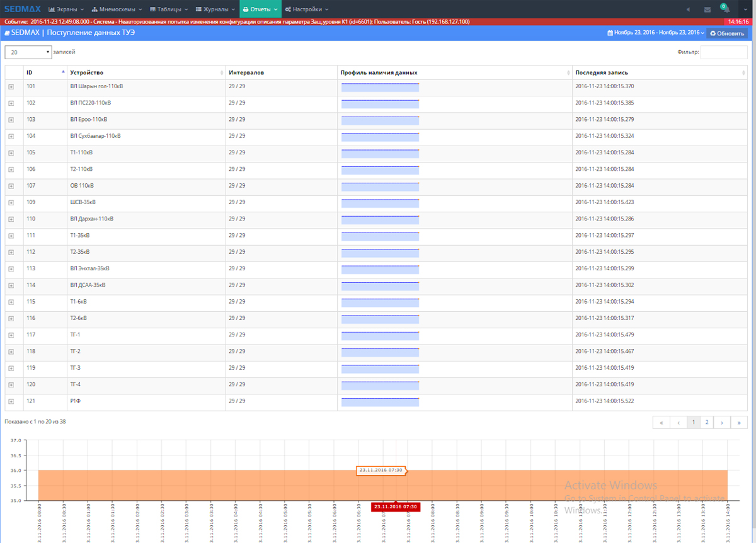Expand row 110 ВЛ Дархан-110кВ details
The width and height of the screenshot is (756, 543).
[x=11, y=219]
